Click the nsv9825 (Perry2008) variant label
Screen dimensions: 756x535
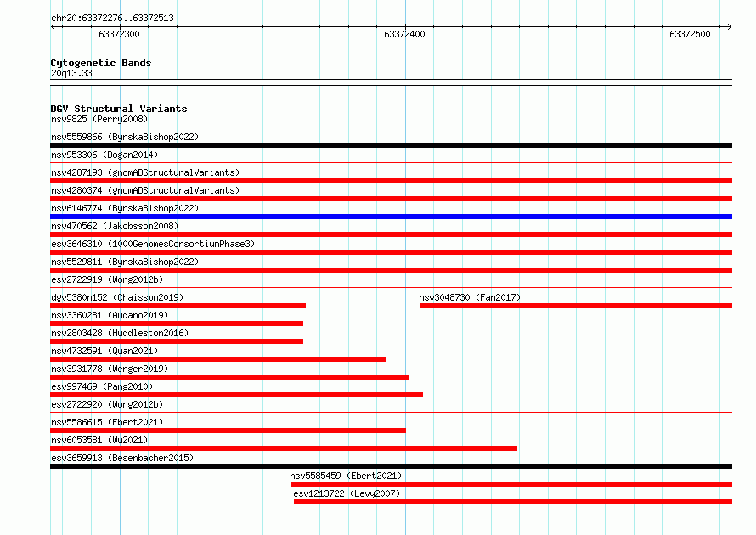tap(99, 119)
